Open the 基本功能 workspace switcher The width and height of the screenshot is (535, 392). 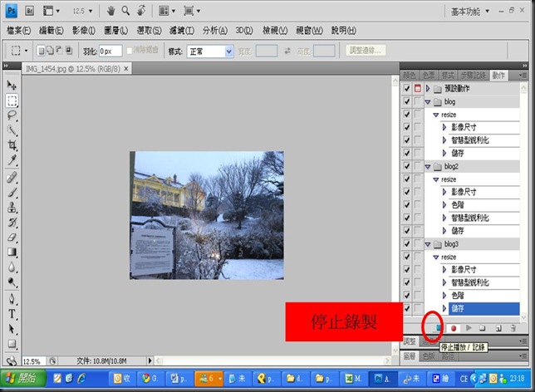coord(470,12)
